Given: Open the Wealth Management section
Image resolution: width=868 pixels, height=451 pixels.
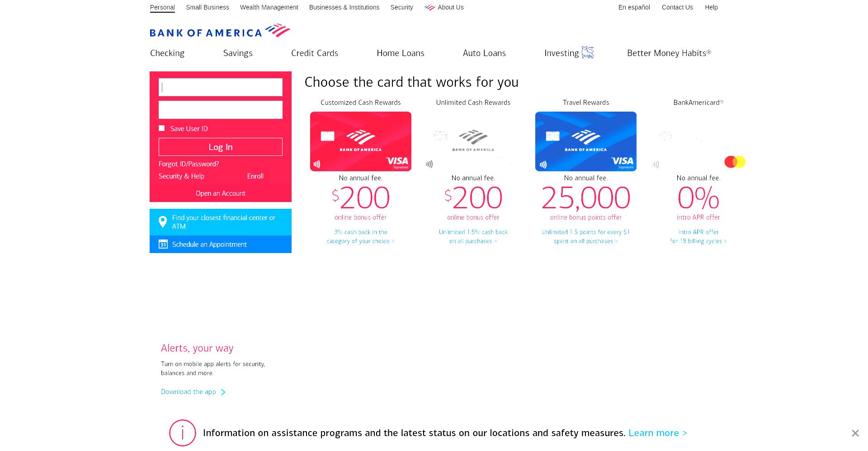Looking at the screenshot, I should tap(269, 7).
